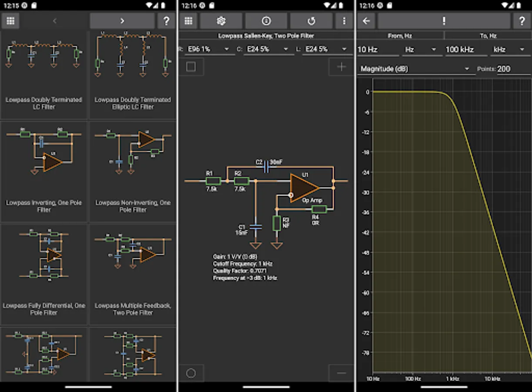Open the Magnitude (dB) plot type dropdown

[x=415, y=69]
